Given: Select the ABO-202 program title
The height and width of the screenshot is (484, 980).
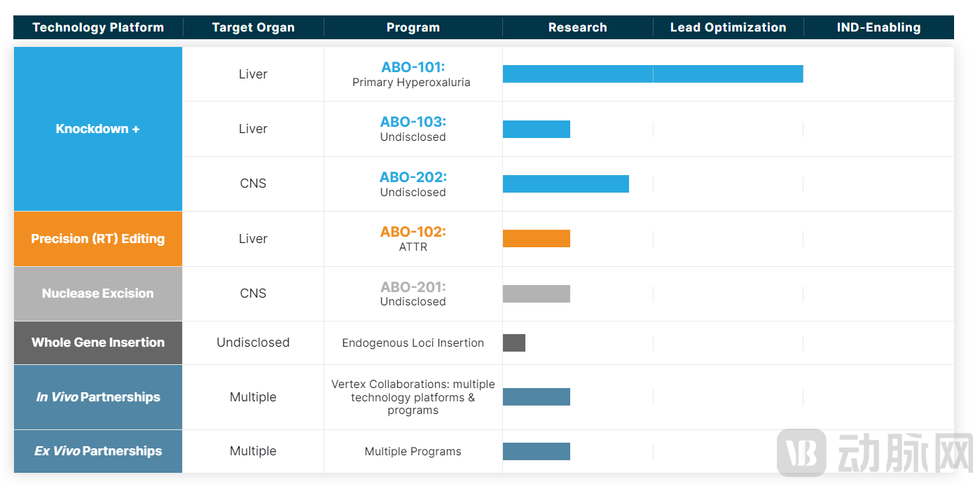Looking at the screenshot, I should pos(413,177).
